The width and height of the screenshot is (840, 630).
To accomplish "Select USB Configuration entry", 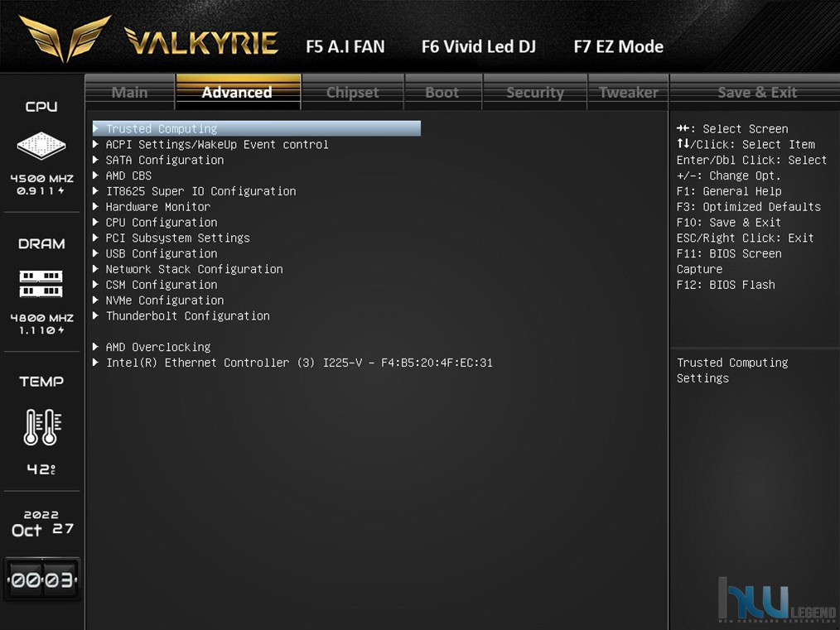I will tap(162, 253).
